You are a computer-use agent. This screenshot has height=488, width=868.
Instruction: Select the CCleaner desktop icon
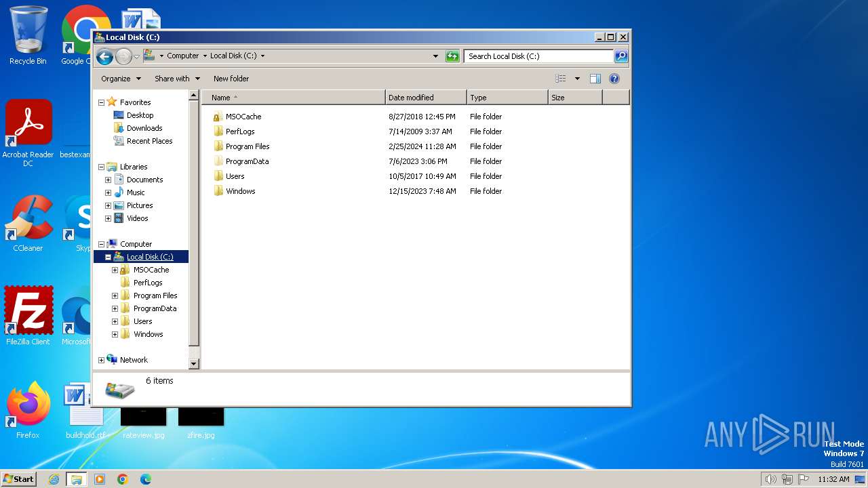click(28, 224)
